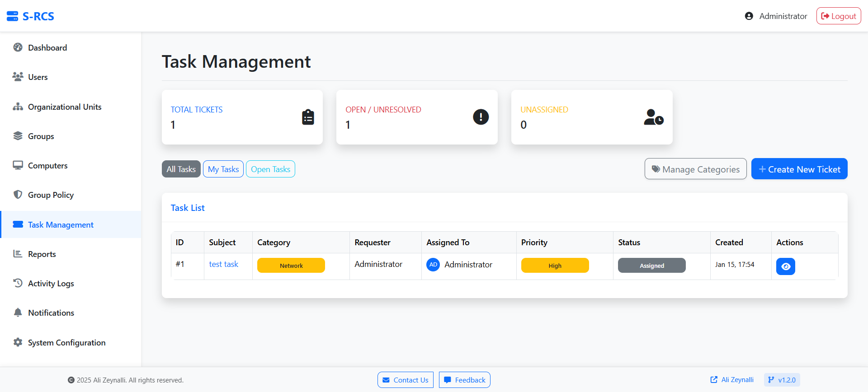
Task: Click the exclamation icon in Open/Unresolved card
Action: pos(481,117)
